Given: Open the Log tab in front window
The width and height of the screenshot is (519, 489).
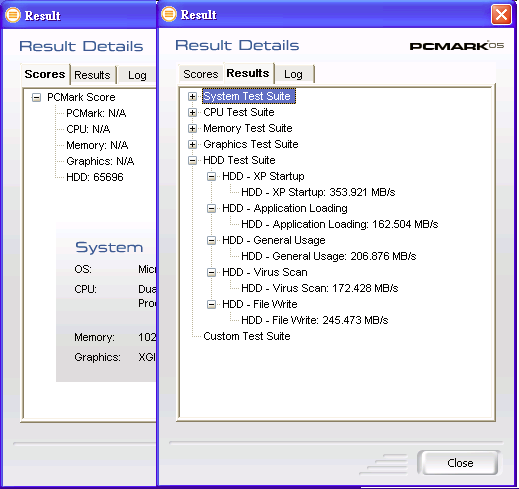Looking at the screenshot, I should pyautogui.click(x=293, y=74).
